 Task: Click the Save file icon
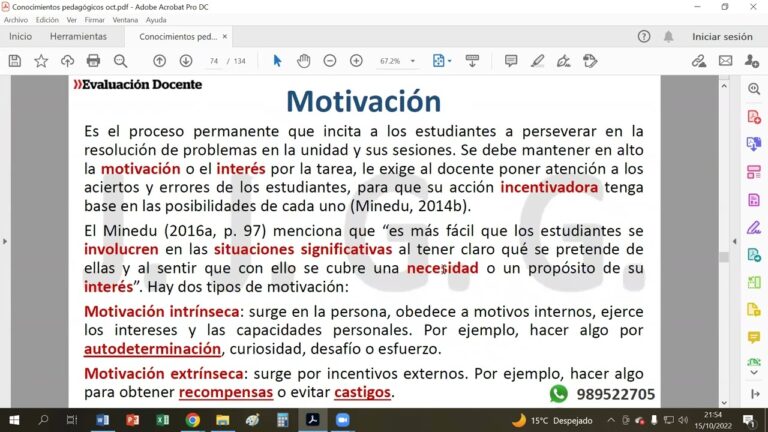tap(14, 61)
